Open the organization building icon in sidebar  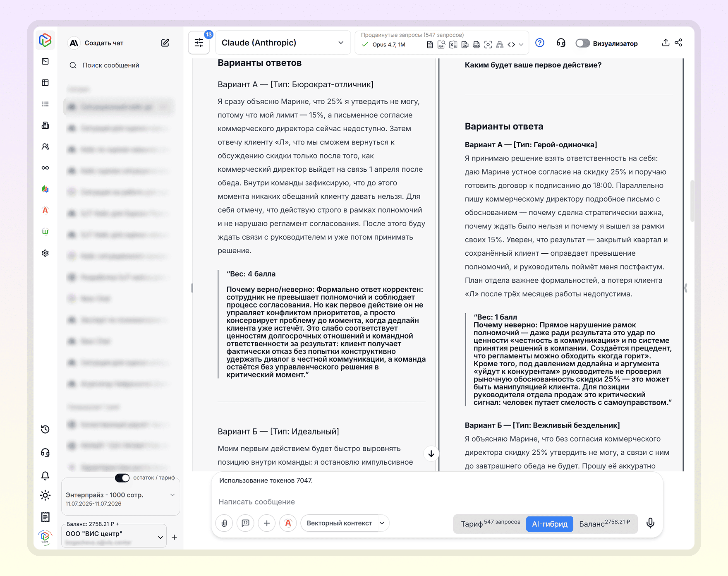click(x=45, y=125)
